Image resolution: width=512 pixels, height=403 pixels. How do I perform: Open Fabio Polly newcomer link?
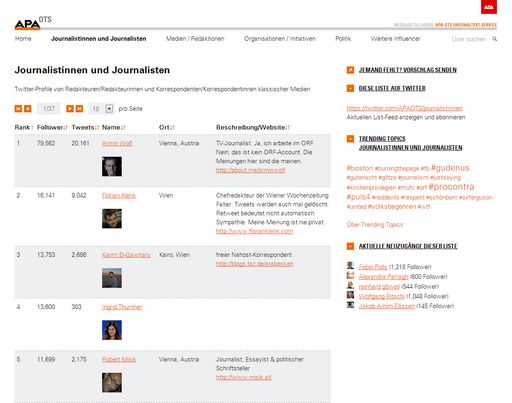coord(373,267)
